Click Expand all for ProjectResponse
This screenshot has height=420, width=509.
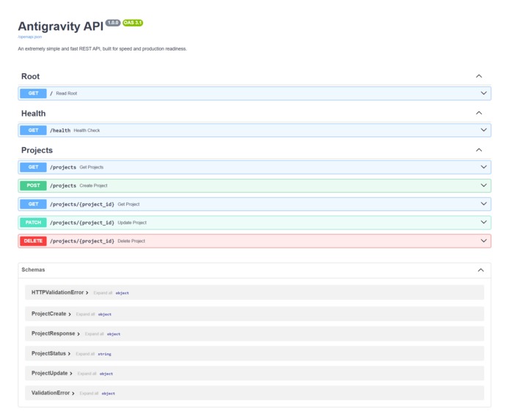[94, 334]
